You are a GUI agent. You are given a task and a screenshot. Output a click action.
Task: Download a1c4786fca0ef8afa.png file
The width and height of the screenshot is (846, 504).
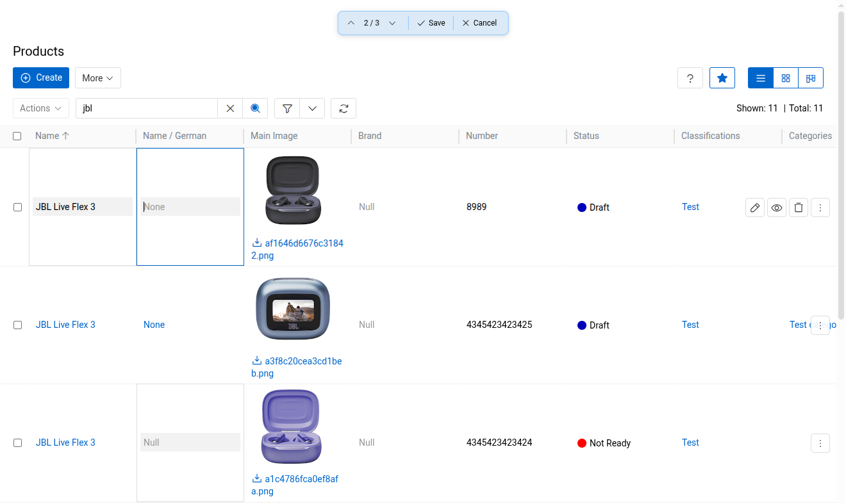[x=295, y=485]
